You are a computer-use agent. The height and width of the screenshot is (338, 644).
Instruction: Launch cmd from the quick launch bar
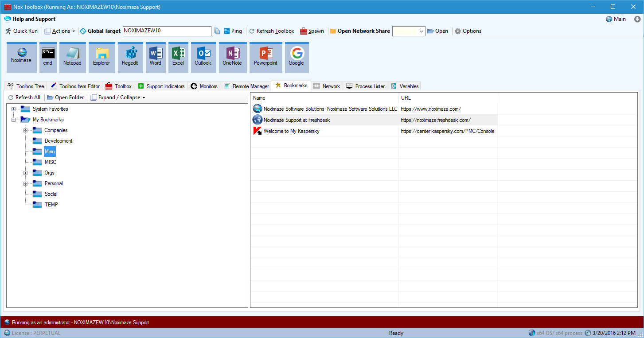tap(47, 57)
